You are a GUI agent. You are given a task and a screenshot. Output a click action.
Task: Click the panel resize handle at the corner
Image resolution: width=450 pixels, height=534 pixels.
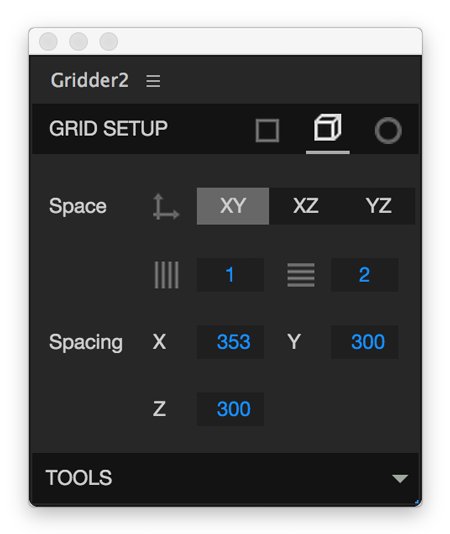click(417, 501)
